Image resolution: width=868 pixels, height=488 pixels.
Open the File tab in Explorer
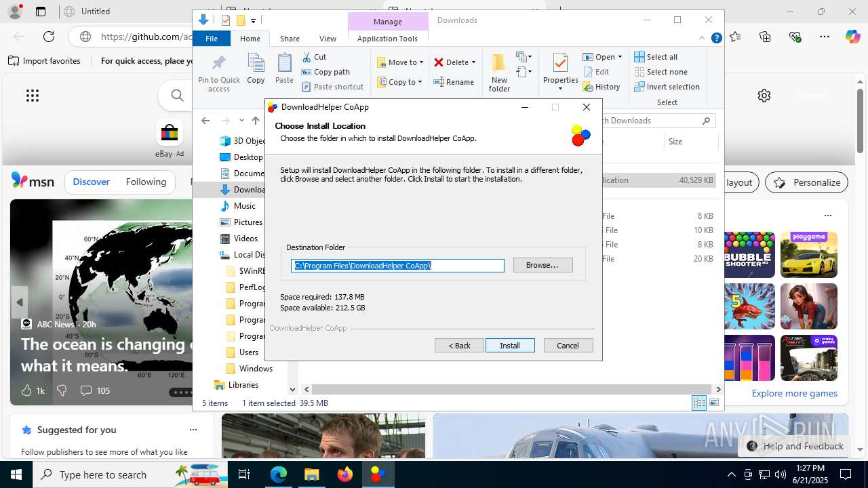(212, 39)
